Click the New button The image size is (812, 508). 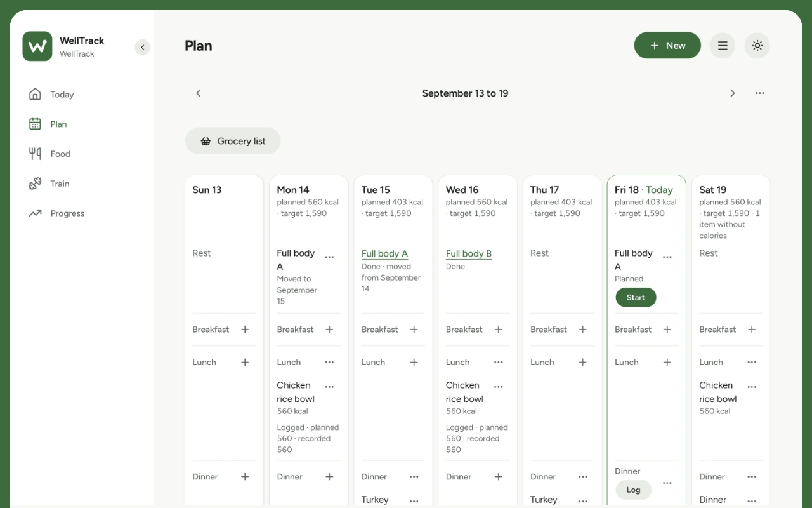point(667,46)
